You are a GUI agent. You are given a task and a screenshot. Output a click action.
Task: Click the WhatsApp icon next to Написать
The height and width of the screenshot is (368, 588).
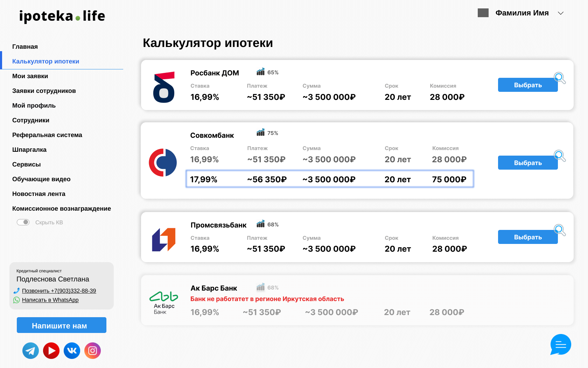click(16, 300)
